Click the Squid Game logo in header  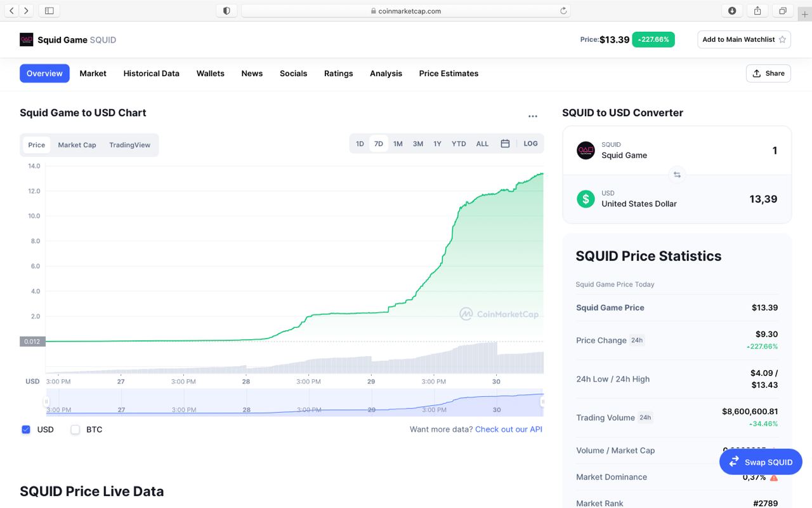click(x=27, y=39)
